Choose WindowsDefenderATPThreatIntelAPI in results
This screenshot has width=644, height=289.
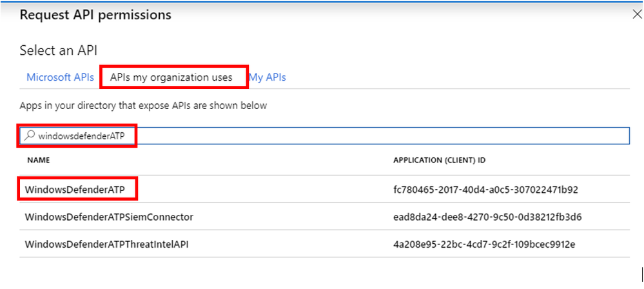324,244
